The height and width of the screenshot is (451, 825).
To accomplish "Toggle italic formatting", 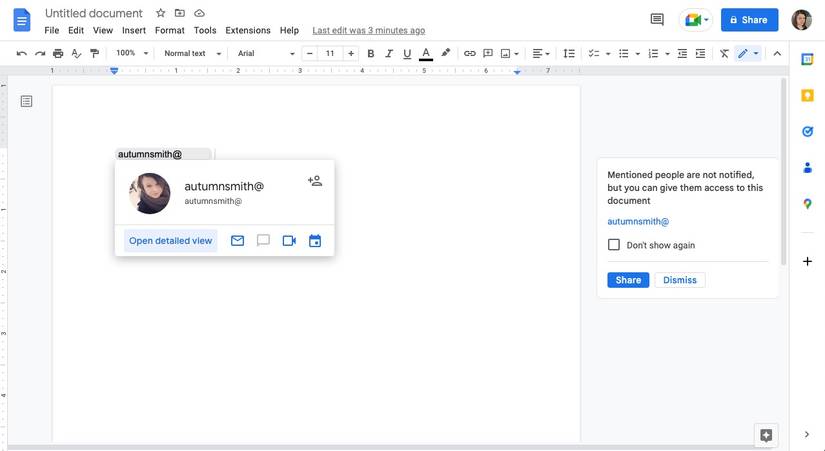I will pyautogui.click(x=389, y=53).
